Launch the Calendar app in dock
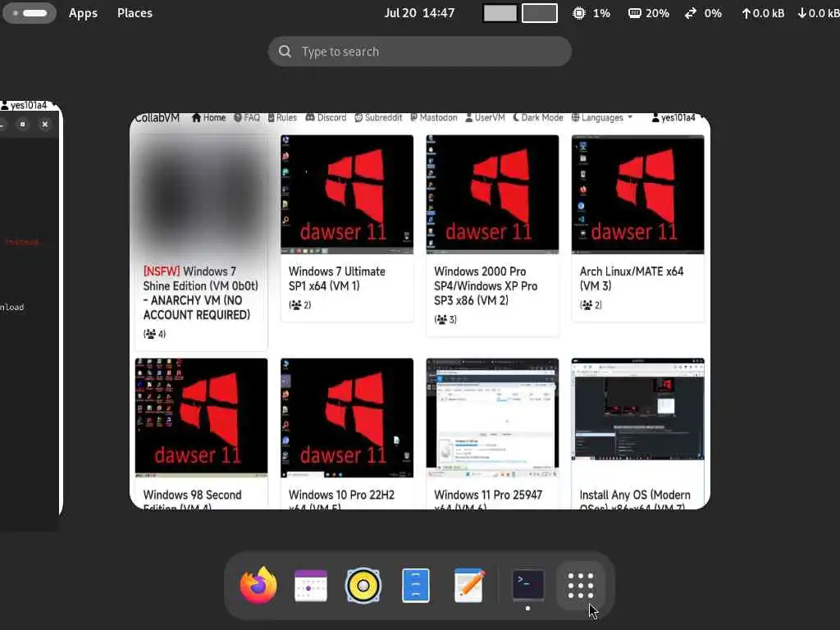The image size is (840, 630). pyautogui.click(x=311, y=586)
